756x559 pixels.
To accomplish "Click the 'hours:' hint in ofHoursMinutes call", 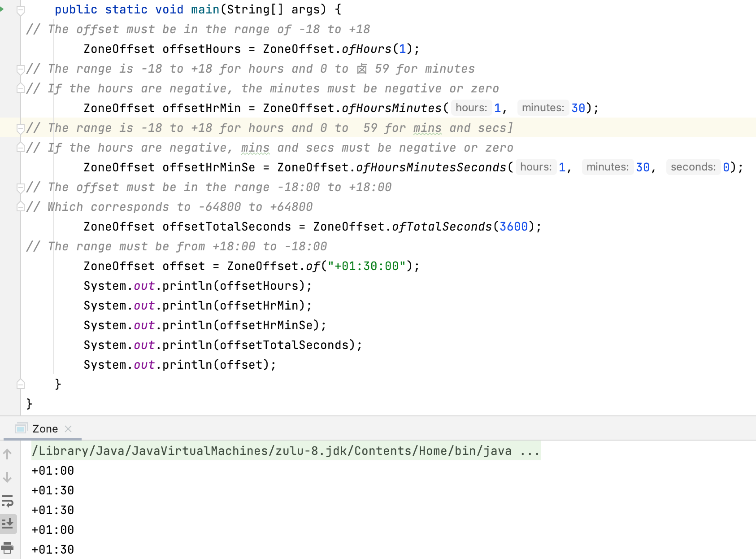I will pos(471,108).
